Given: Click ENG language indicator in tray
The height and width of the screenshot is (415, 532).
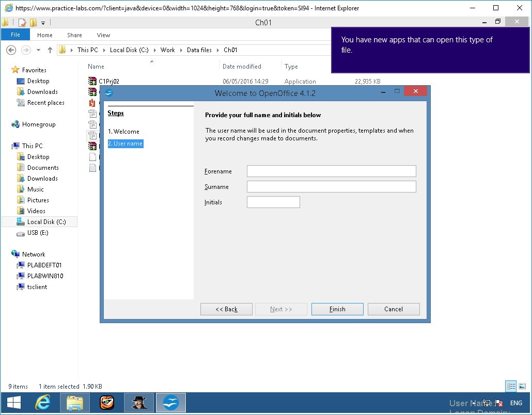Looking at the screenshot, I should pyautogui.click(x=516, y=403).
